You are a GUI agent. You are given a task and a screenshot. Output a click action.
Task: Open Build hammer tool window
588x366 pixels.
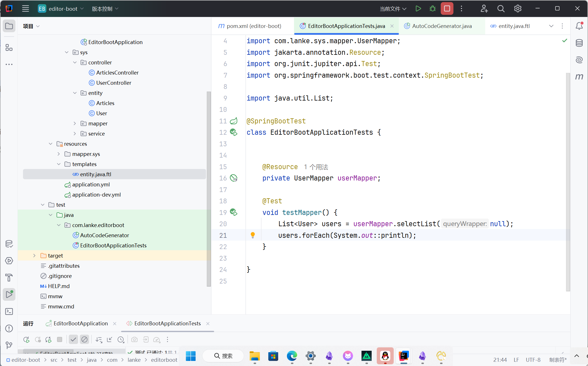click(x=9, y=278)
